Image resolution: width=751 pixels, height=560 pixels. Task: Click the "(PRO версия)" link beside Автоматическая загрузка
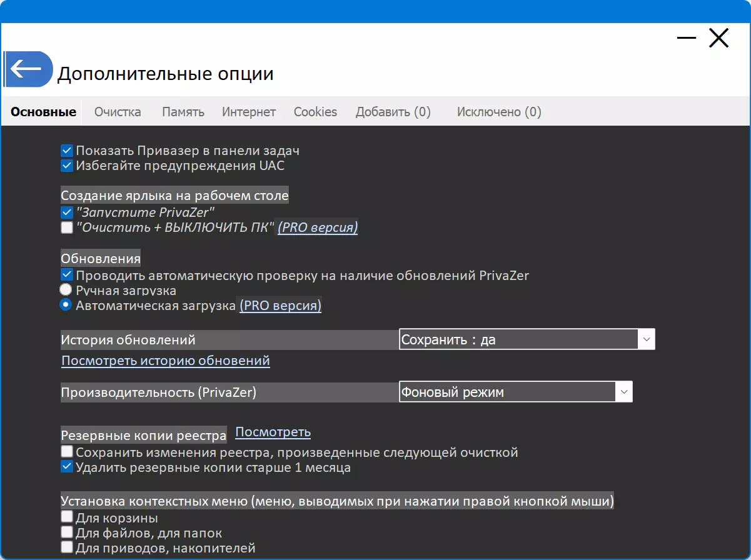pos(280,306)
